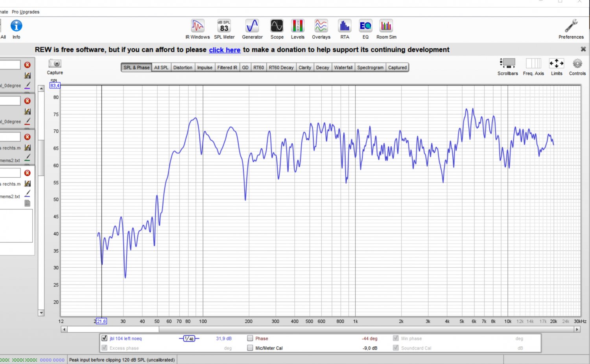Open the IR Windows tool

pyautogui.click(x=197, y=29)
